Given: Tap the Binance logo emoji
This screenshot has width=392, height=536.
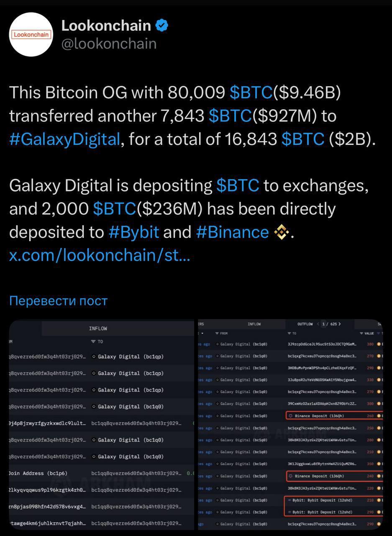Looking at the screenshot, I should click(282, 232).
